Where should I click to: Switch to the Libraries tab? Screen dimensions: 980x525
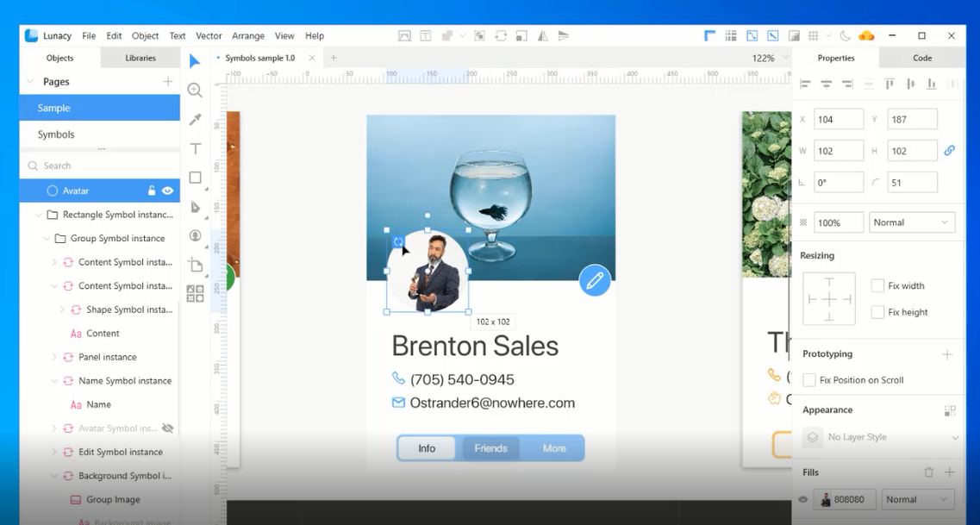pyautogui.click(x=140, y=58)
